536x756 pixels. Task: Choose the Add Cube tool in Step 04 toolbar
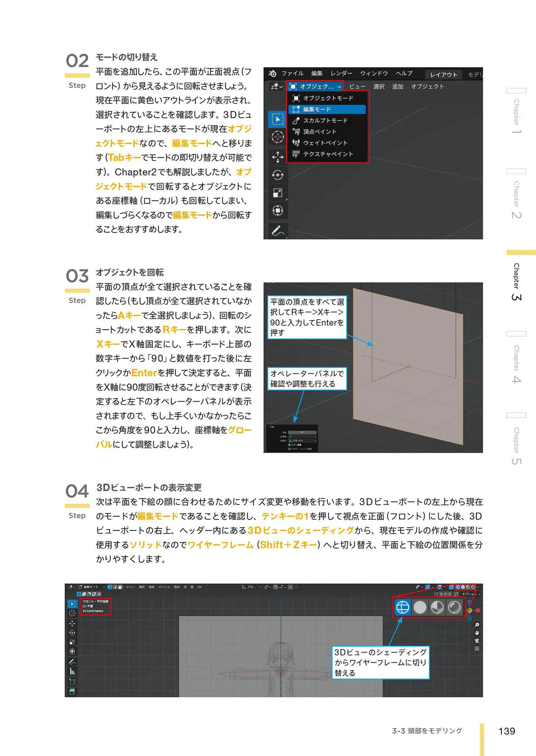coord(72,682)
